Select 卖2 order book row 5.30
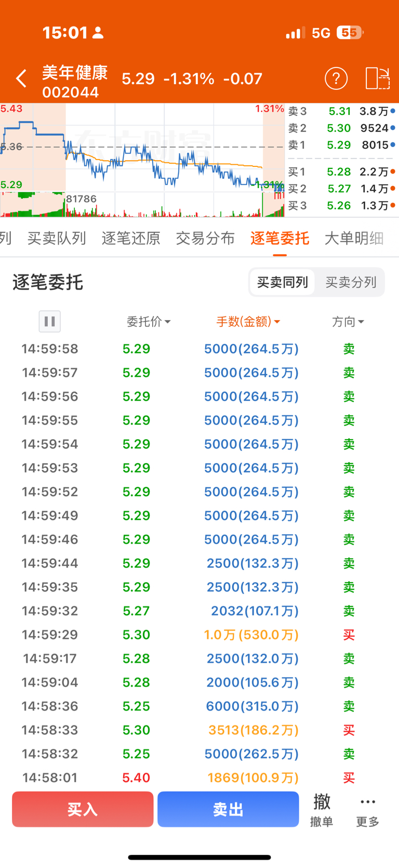The height and width of the screenshot is (868, 399). point(342,128)
